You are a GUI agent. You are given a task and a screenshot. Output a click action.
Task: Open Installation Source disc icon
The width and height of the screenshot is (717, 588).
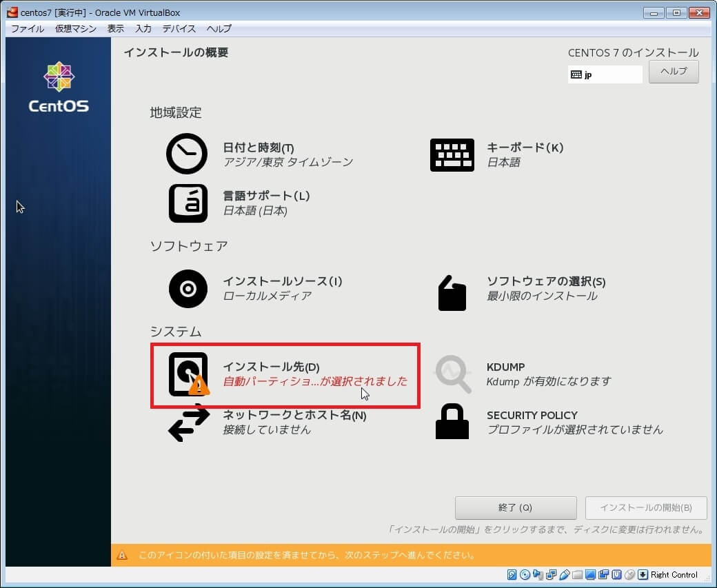188,288
